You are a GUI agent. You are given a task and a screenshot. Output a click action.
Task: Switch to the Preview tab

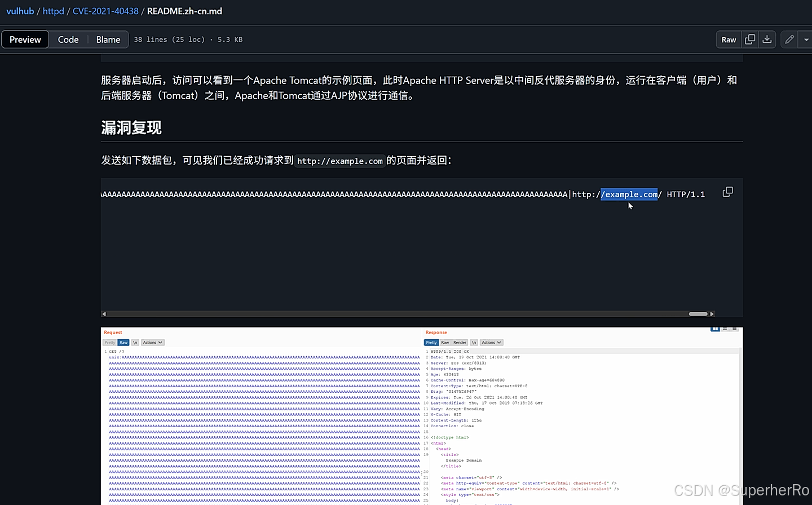pos(25,39)
